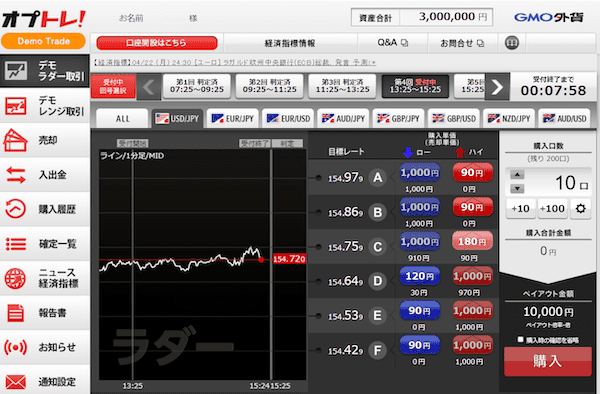Open お知らせ notifications broadcast icon
Screen dimensions: 600x394
pos(15,347)
